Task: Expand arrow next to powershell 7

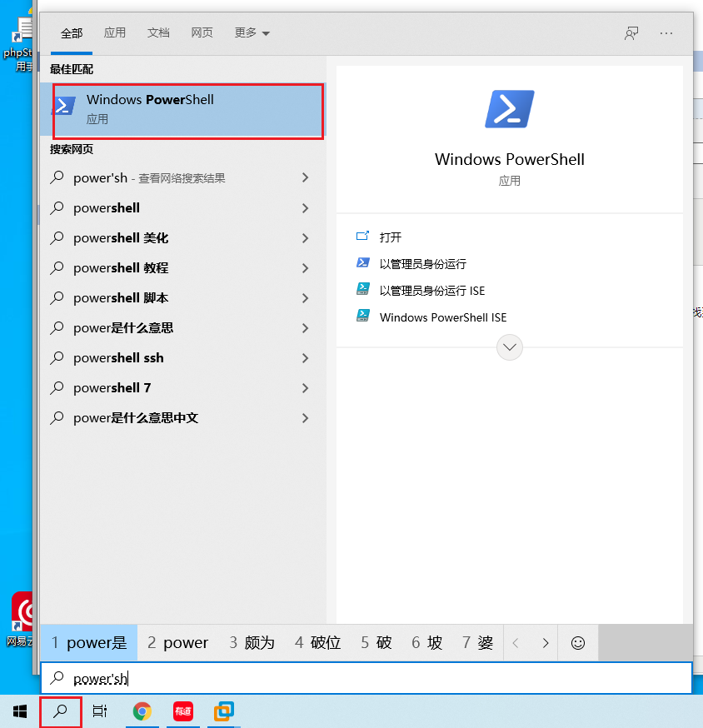Action: coord(305,388)
